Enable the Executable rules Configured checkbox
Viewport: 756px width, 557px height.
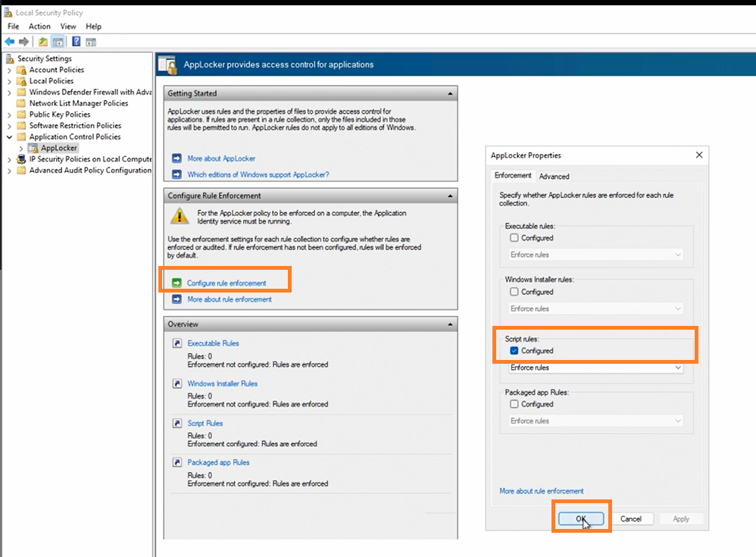[514, 238]
